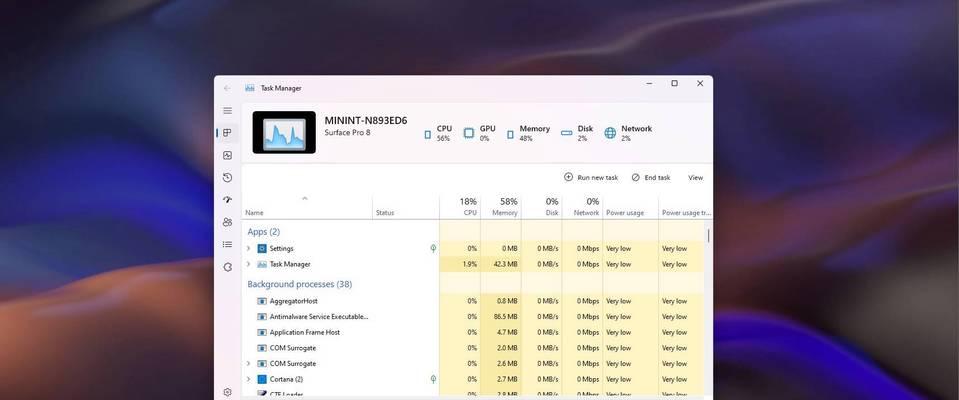Expand the COM Surrogate 2.6 MB row
This screenshot has height=400, width=959.
[248, 363]
